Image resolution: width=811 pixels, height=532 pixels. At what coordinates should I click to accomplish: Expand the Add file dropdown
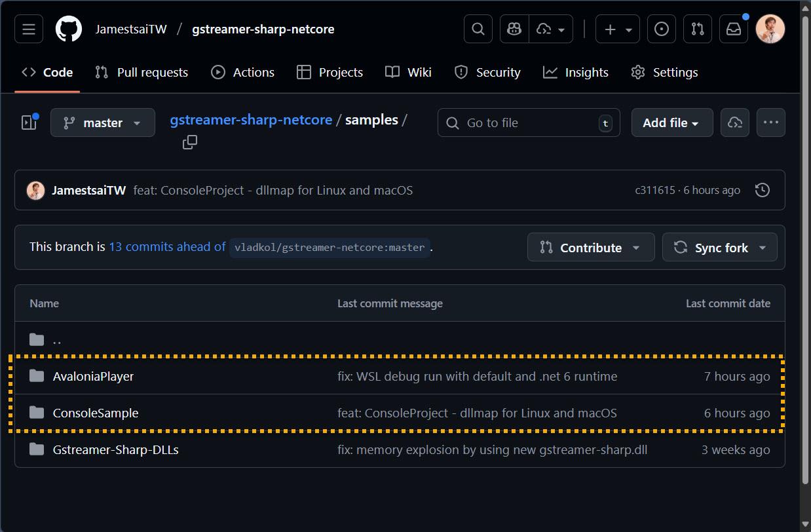point(671,123)
